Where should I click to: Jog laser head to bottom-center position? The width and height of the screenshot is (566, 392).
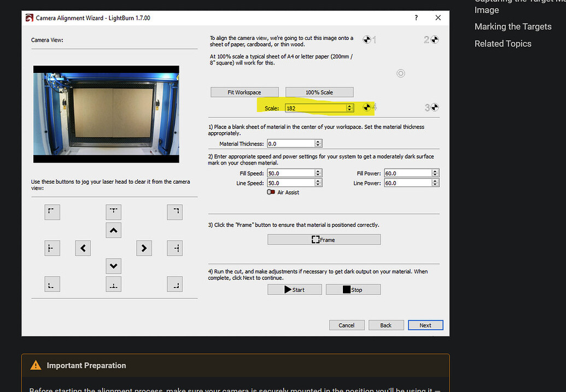113,284
